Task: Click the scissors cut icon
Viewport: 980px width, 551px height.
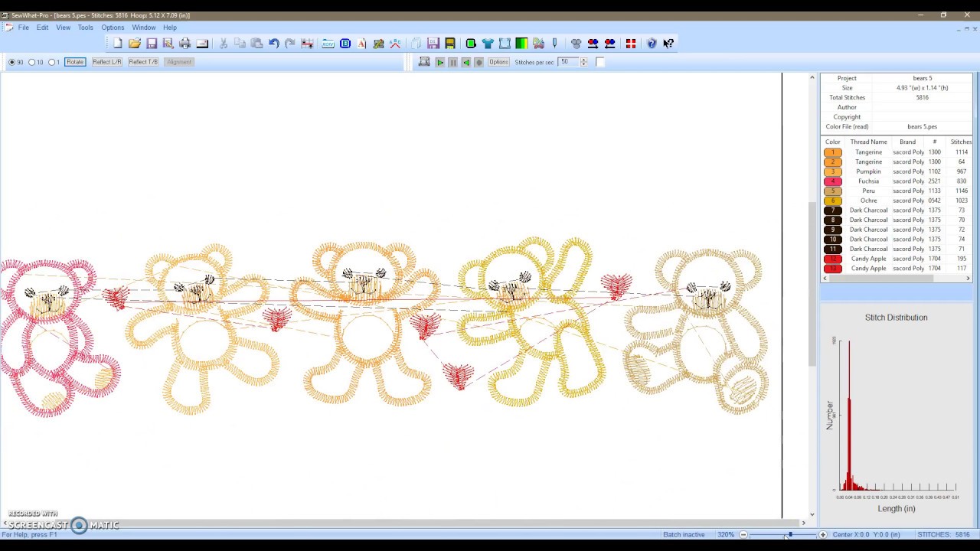Action: (224, 44)
